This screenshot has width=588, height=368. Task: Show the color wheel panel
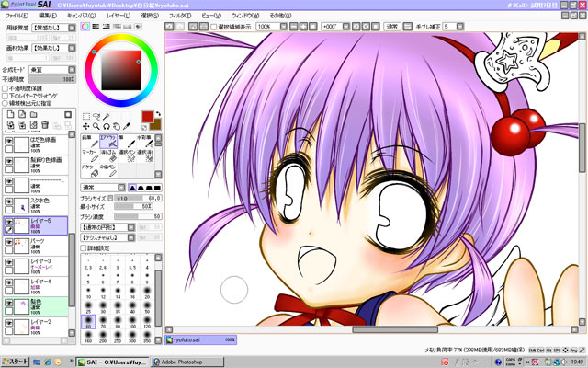tap(85, 27)
